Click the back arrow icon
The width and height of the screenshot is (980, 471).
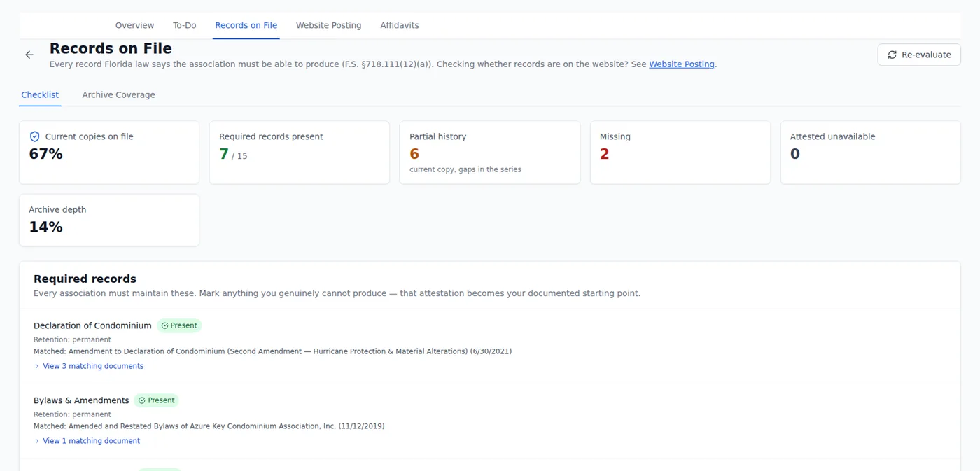coord(29,55)
